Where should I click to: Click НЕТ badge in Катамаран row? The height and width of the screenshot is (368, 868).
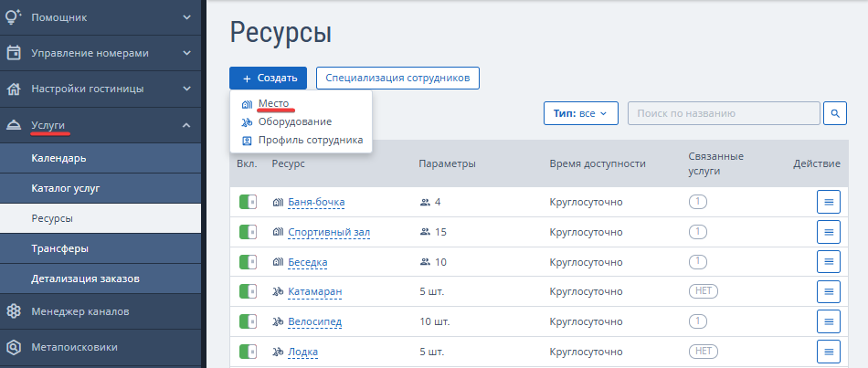[703, 291]
